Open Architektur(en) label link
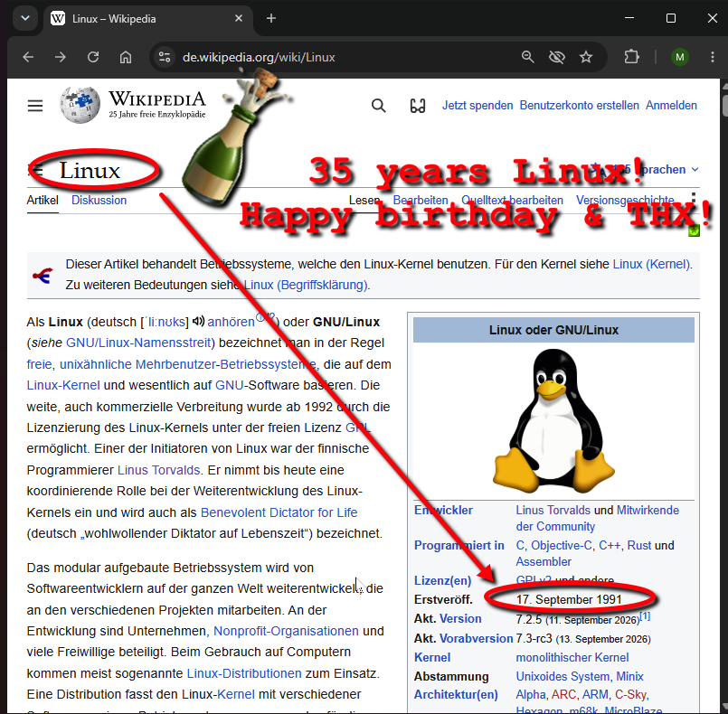728x714 pixels. click(x=456, y=694)
